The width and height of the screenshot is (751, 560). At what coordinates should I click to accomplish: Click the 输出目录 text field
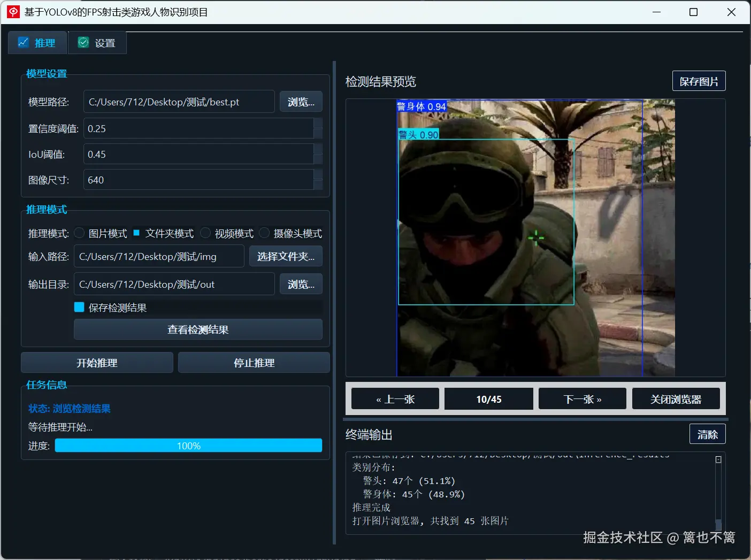coord(174,284)
